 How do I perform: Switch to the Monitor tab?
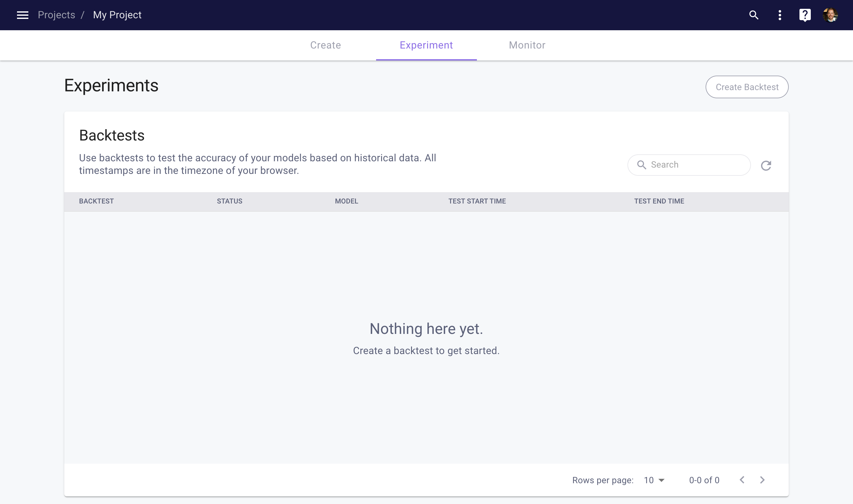[527, 45]
